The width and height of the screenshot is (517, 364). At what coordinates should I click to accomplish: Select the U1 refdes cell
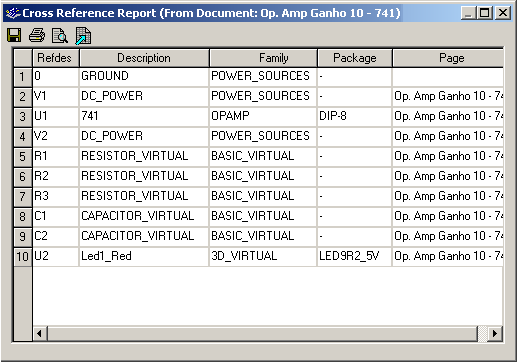[56, 117]
